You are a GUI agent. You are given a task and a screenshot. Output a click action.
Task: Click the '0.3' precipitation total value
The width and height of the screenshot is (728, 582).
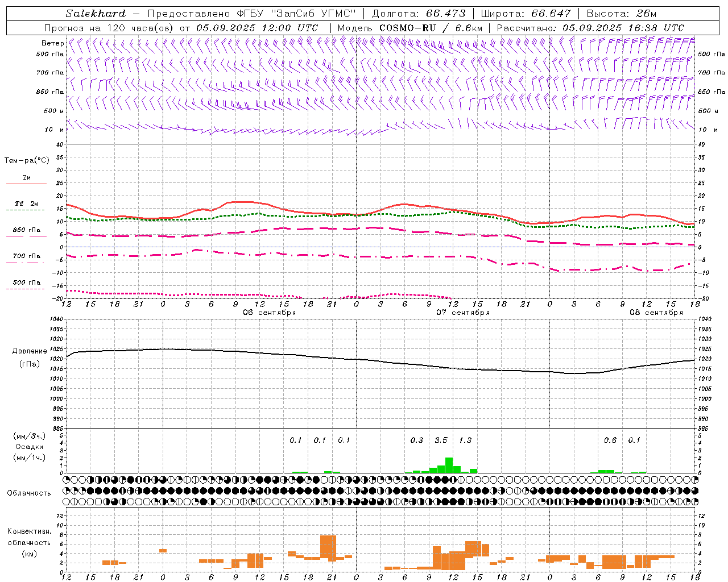(416, 440)
